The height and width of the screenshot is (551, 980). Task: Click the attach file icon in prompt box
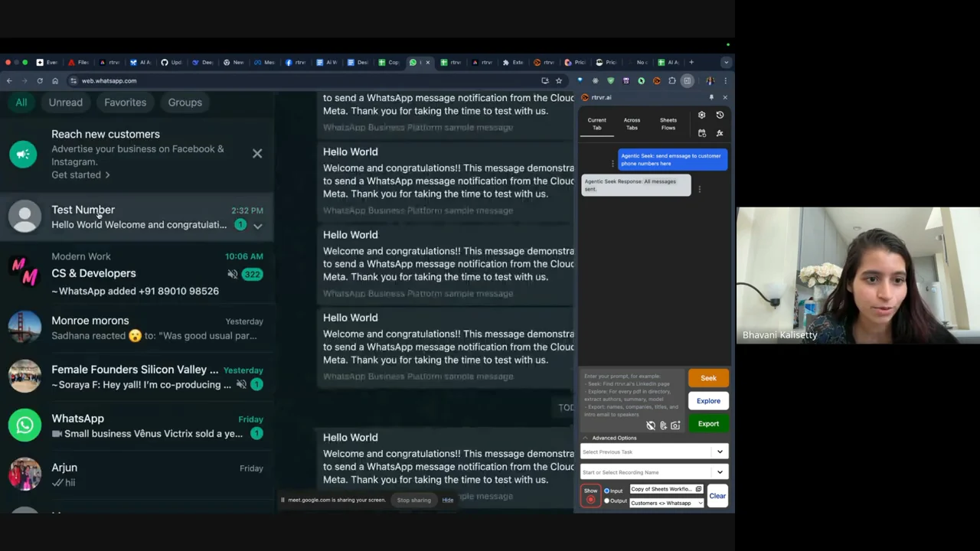[663, 425]
